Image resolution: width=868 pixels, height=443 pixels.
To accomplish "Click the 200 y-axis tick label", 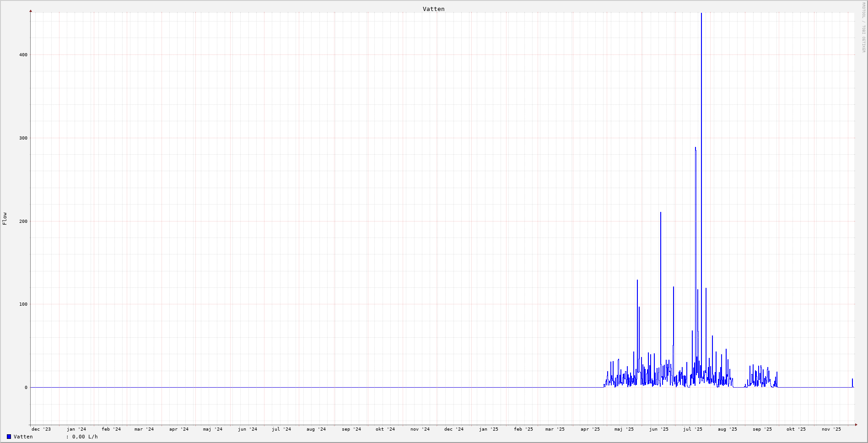I will pos(23,221).
